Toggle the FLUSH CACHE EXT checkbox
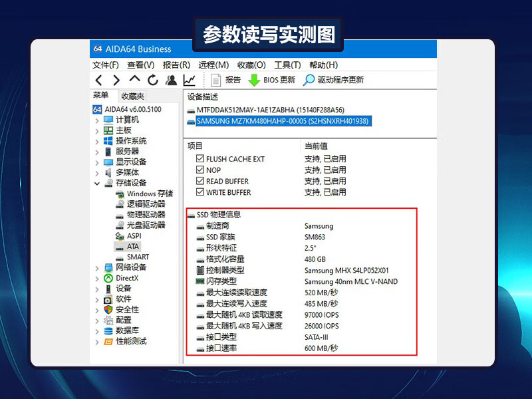The height and width of the screenshot is (399, 532). [200, 158]
